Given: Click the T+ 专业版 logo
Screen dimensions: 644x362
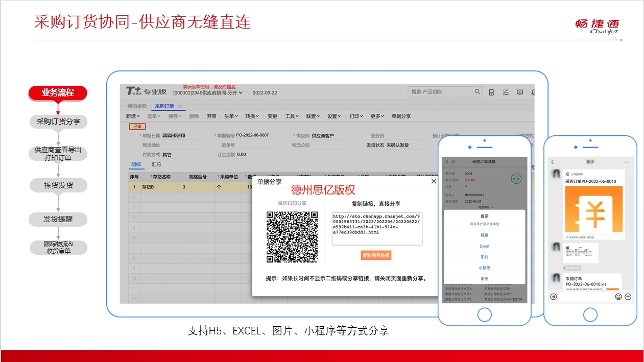Looking at the screenshot, I should click(147, 91).
